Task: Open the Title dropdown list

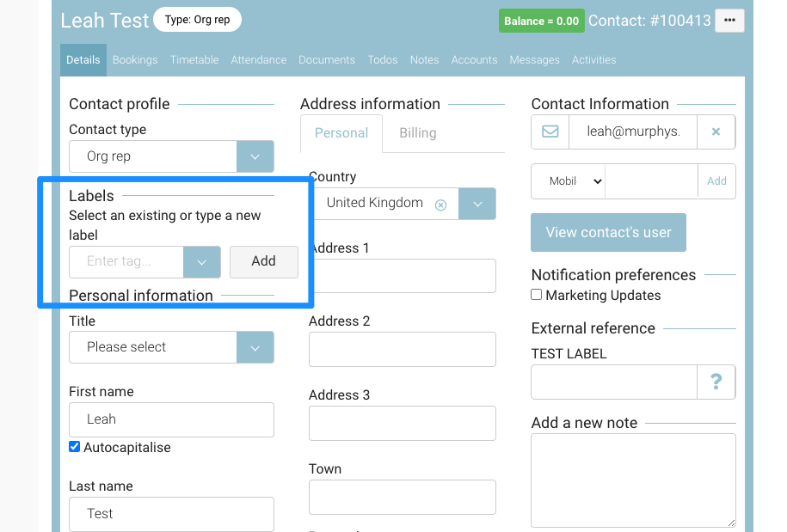Action: point(255,347)
